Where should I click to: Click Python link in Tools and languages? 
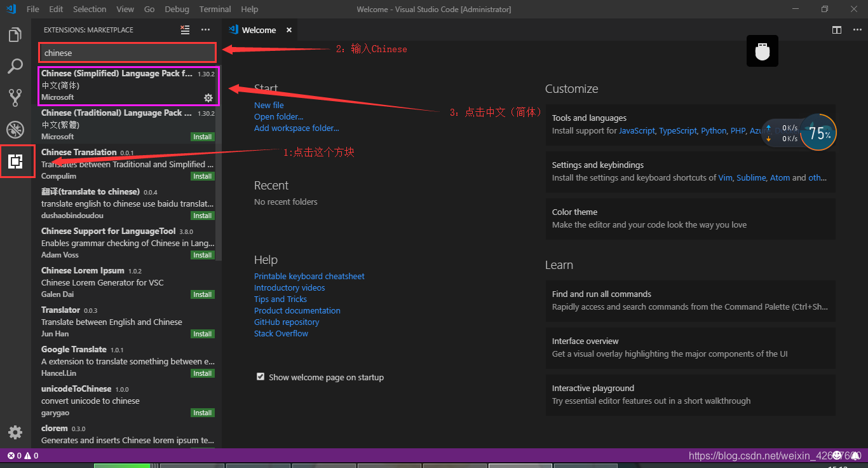point(714,130)
